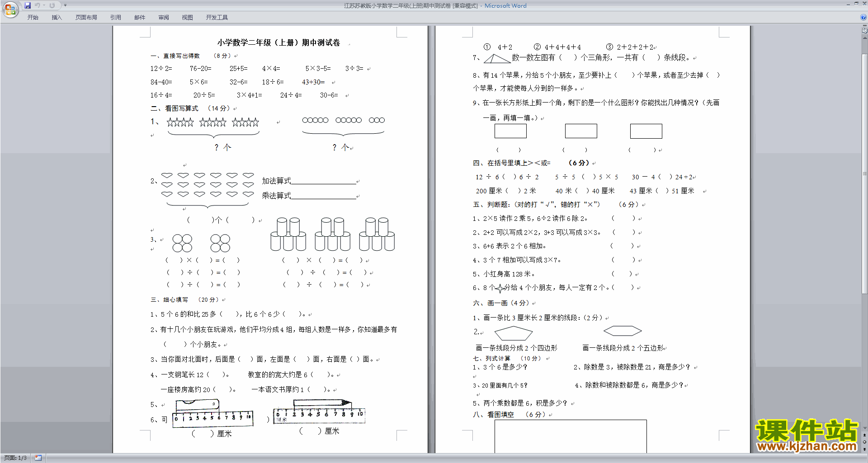Click the text 200厘米（ ）2米
This screenshot has width=868, height=463.
coord(506,191)
